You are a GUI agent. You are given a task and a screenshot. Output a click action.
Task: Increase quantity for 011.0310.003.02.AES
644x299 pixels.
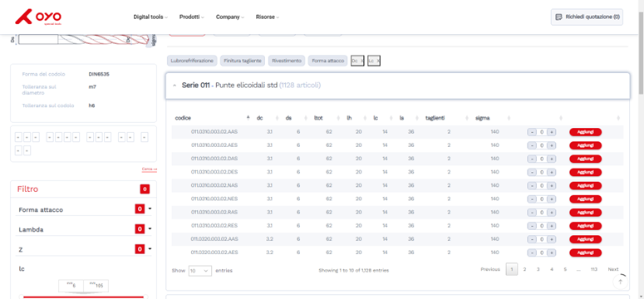coord(552,145)
